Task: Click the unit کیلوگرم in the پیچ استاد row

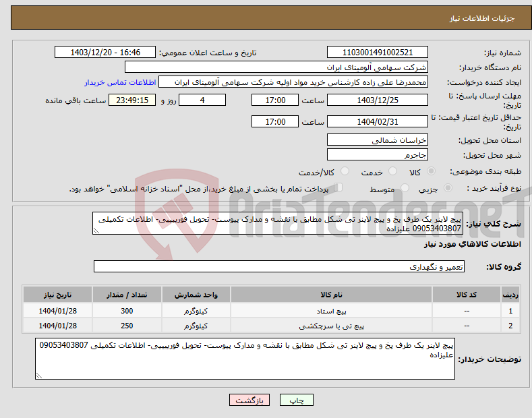Action: point(196,311)
